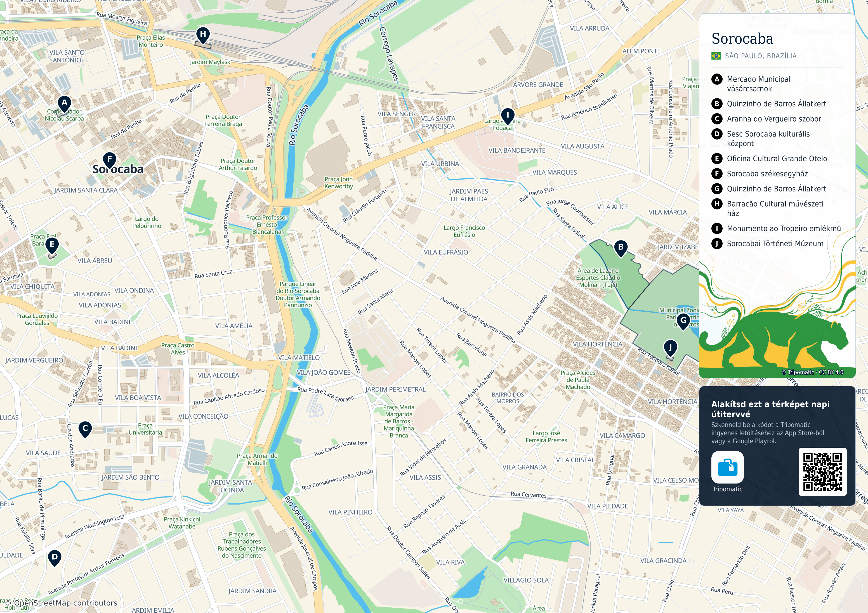Open Sesc Sorocaba kulturális központ entry

tap(768, 139)
